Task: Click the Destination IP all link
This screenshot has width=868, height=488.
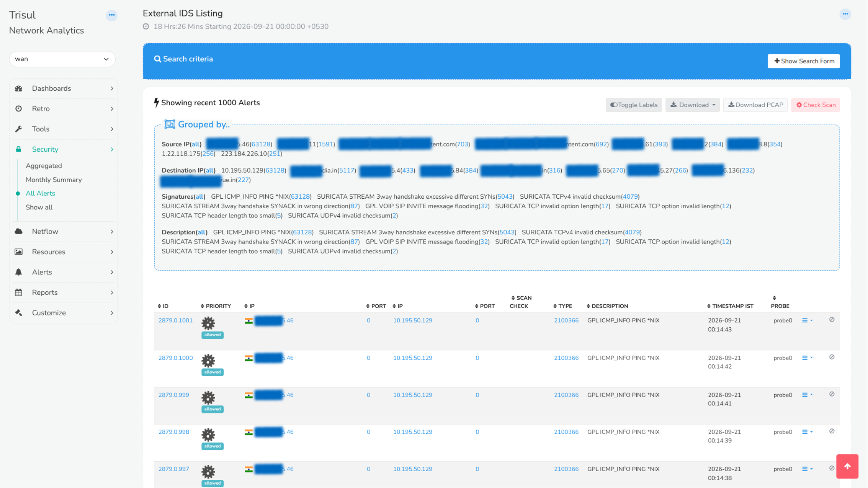Action: click(x=210, y=170)
